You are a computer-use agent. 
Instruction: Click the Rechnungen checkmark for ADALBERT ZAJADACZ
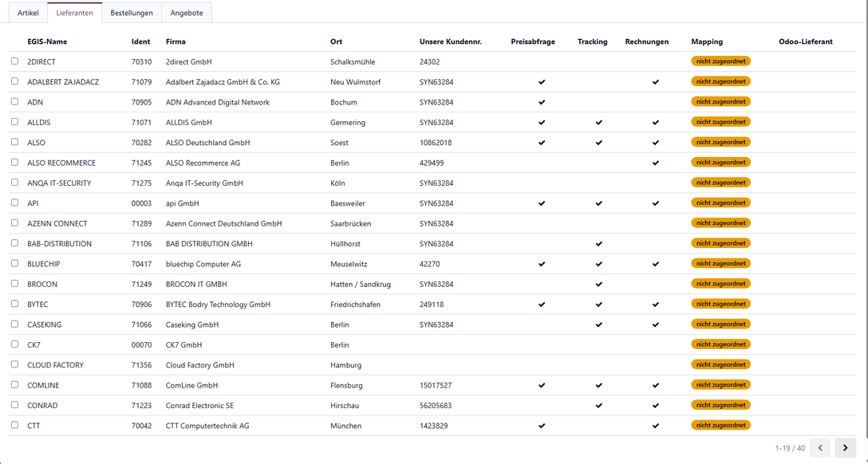656,82
